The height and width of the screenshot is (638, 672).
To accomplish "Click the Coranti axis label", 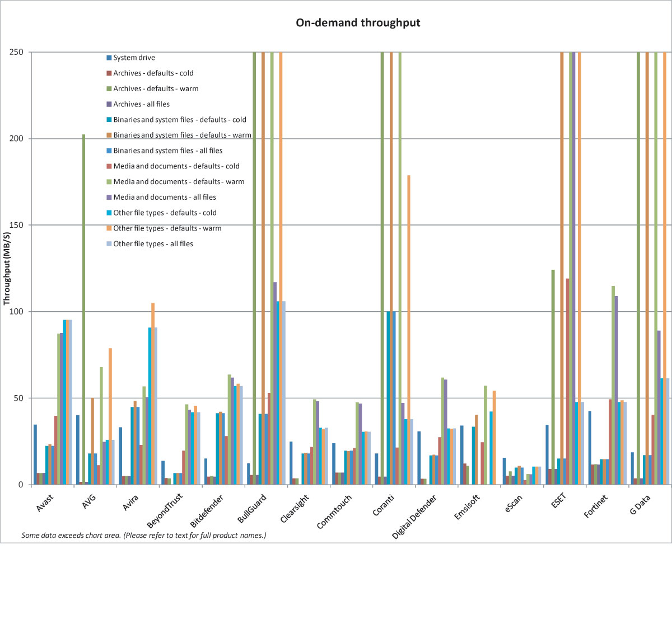I will [x=384, y=505].
